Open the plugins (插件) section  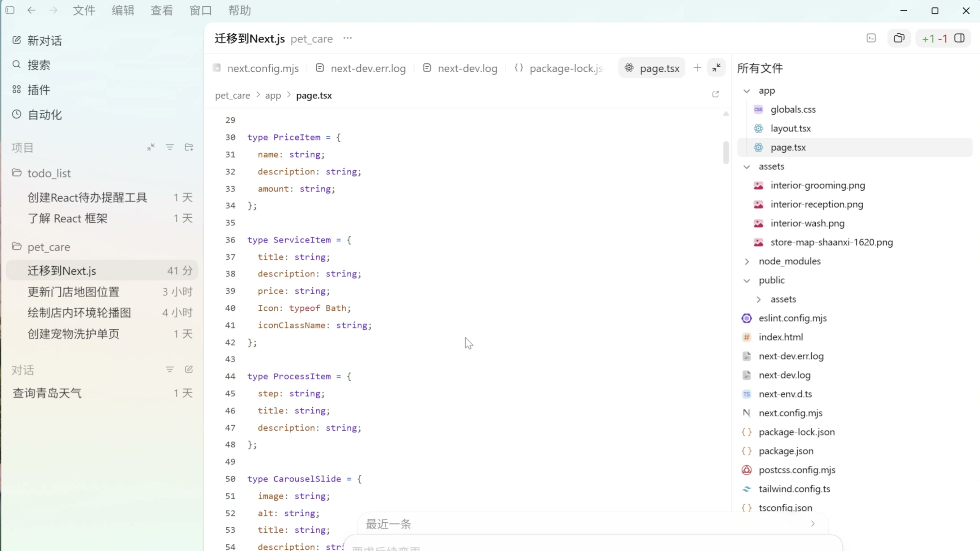(38, 90)
